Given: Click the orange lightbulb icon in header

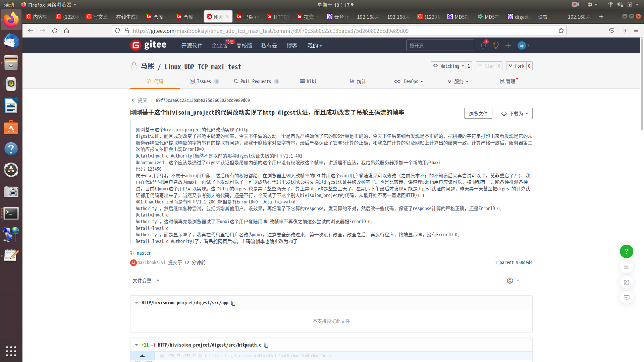Looking at the screenshot, I should coord(495,45).
